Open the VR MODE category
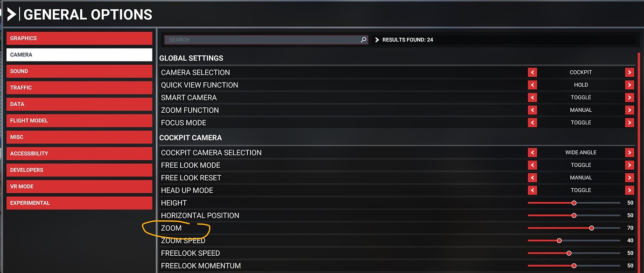The image size is (644, 273). coord(79,186)
